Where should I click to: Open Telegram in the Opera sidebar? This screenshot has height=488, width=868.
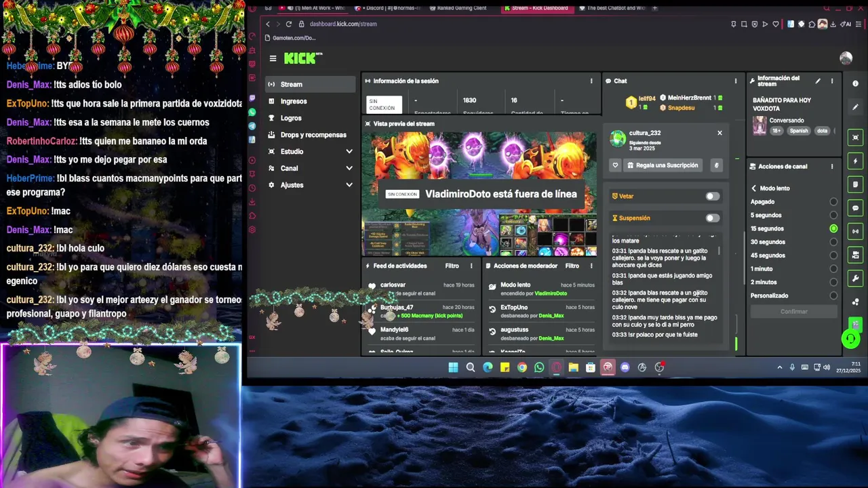252,126
